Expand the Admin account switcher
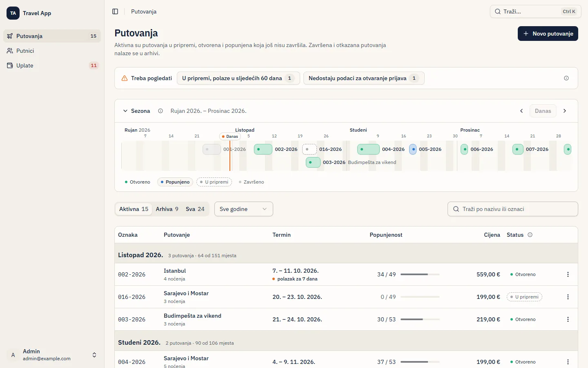This screenshot has height=368, width=588. click(x=52, y=355)
